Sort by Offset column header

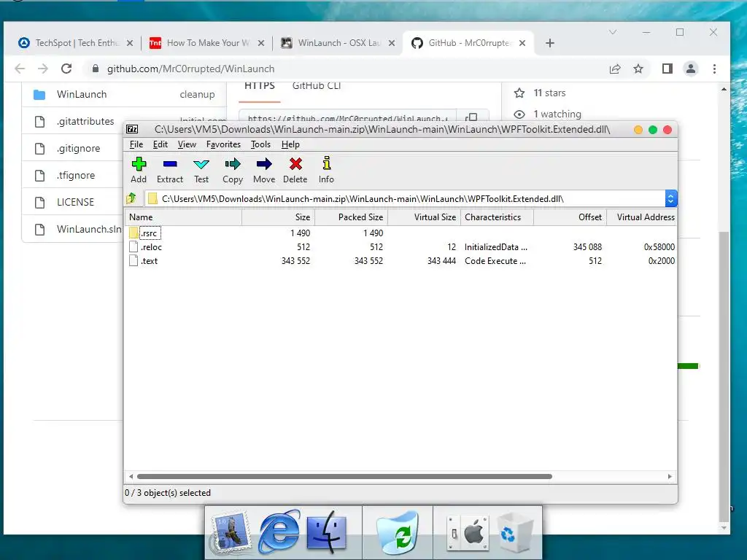[x=570, y=217]
